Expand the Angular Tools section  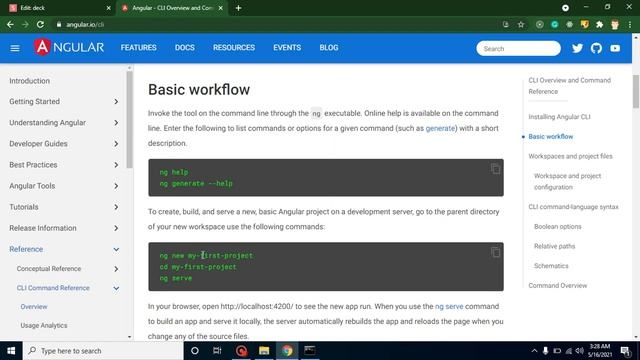pyautogui.click(x=116, y=186)
